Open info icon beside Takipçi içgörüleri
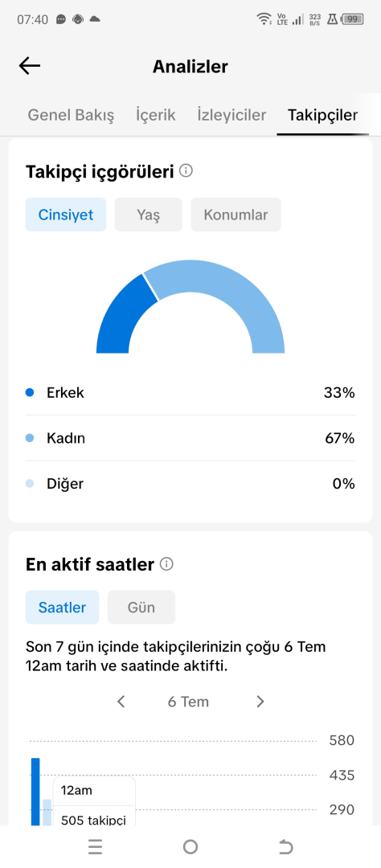This screenshot has width=381, height=868. click(x=186, y=171)
